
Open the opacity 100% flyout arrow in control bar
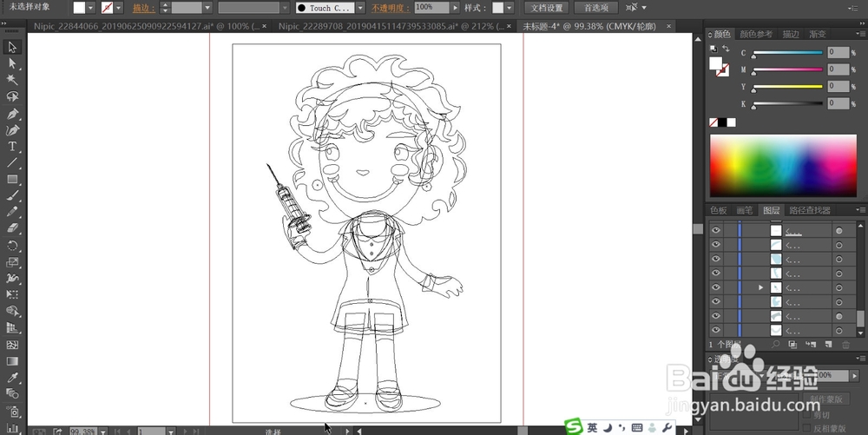coord(456,8)
